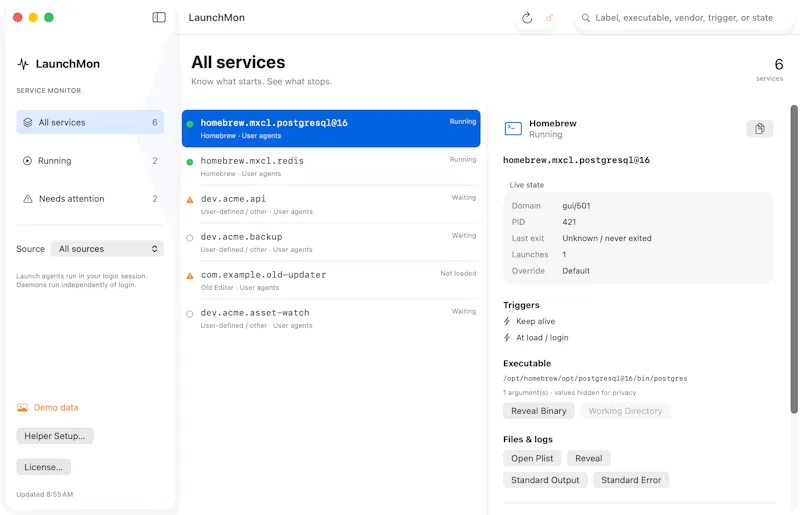Copy service details with clipboard button
Viewport: 800px width, 515px height.
(x=760, y=129)
